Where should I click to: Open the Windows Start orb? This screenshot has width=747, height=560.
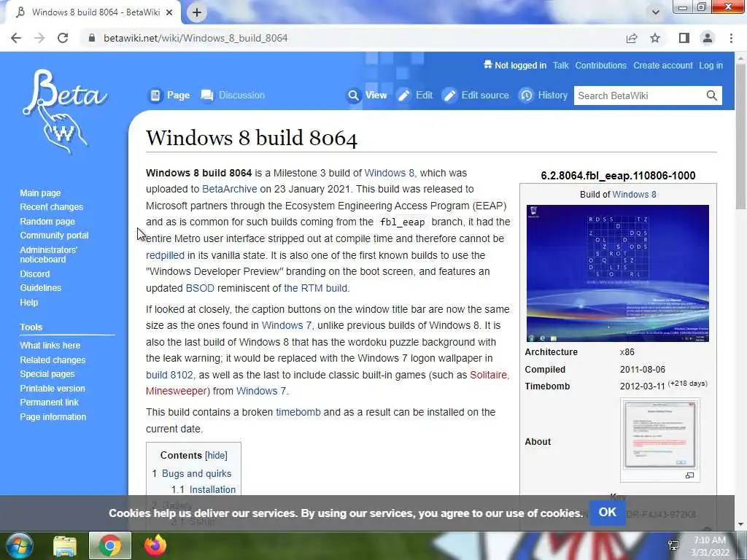pyautogui.click(x=18, y=545)
